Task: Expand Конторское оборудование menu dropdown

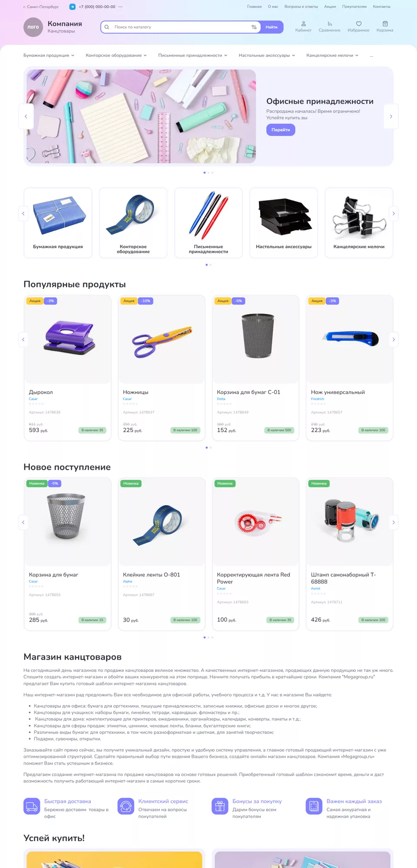Action: [x=116, y=56]
